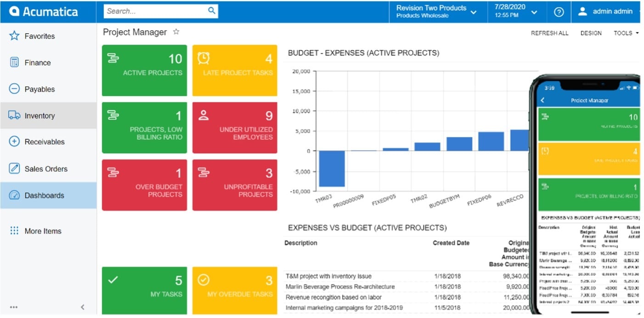Select Inventory in the sidebar

point(48,115)
